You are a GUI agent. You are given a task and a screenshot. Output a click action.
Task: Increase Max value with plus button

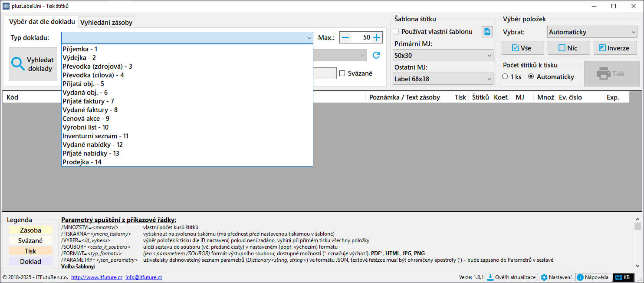(377, 37)
